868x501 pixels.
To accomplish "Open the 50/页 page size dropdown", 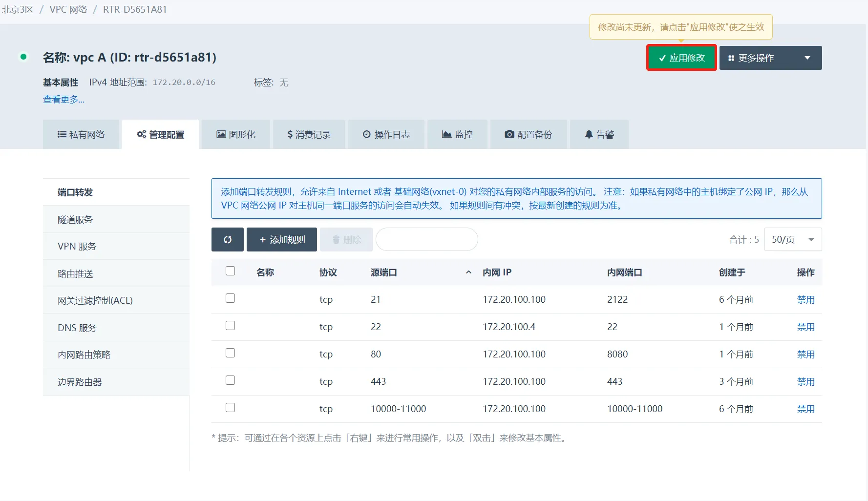I will click(x=792, y=239).
